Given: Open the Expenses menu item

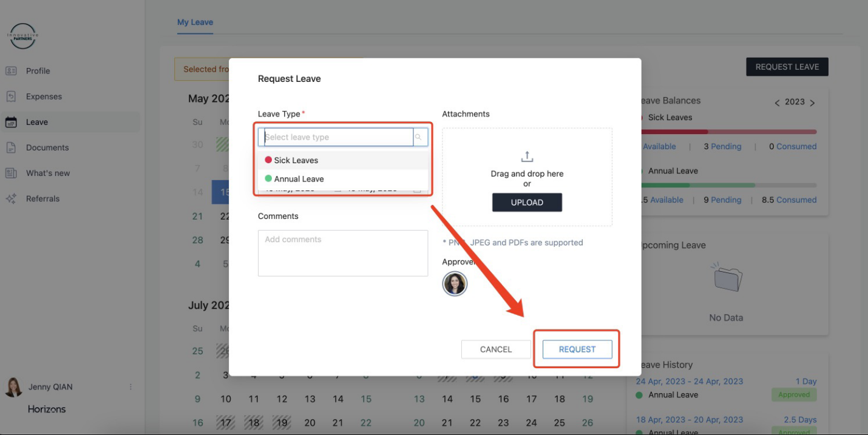Looking at the screenshot, I should pos(44,96).
